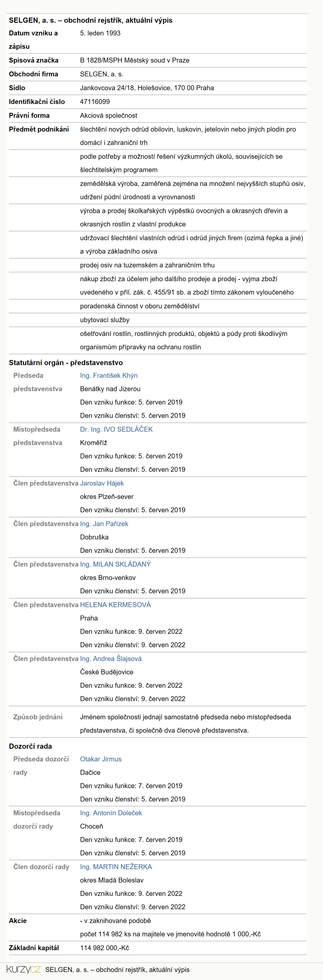Open the Ing. Andrea Šlajsová link

pyautogui.click(x=111, y=659)
